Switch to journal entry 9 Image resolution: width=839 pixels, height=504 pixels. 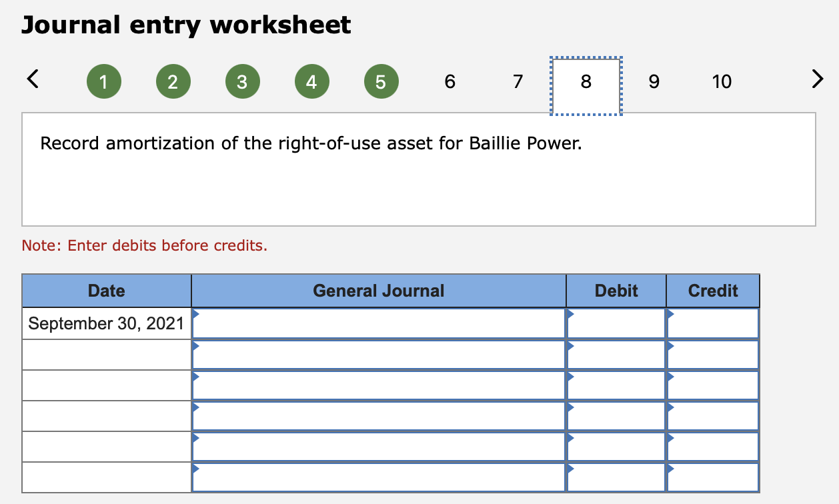(654, 82)
